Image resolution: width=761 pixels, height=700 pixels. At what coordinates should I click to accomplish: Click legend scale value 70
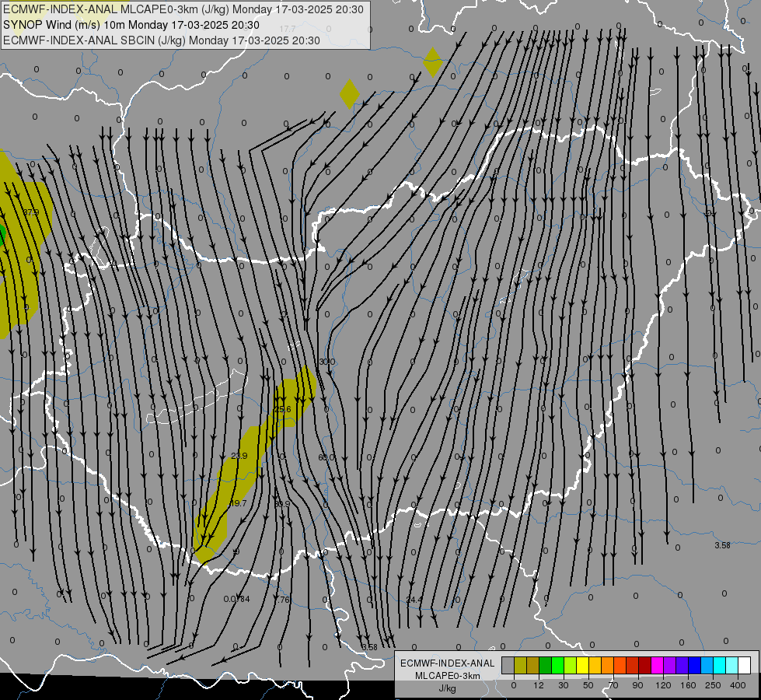613,685
